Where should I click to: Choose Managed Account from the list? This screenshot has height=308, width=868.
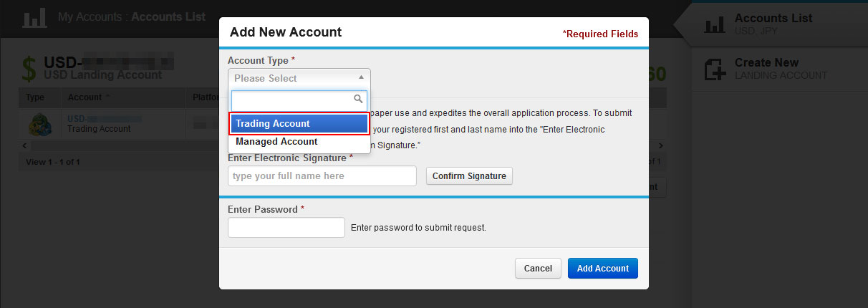[x=299, y=142]
